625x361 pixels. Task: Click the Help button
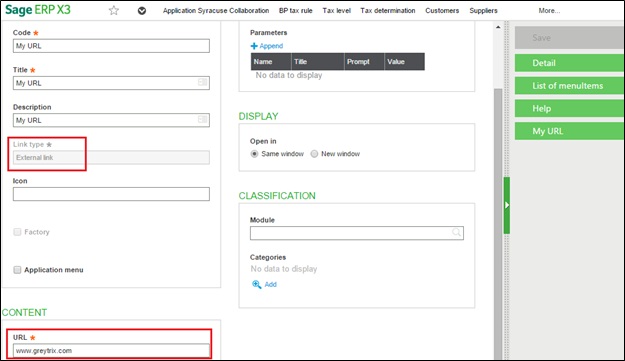pos(569,108)
